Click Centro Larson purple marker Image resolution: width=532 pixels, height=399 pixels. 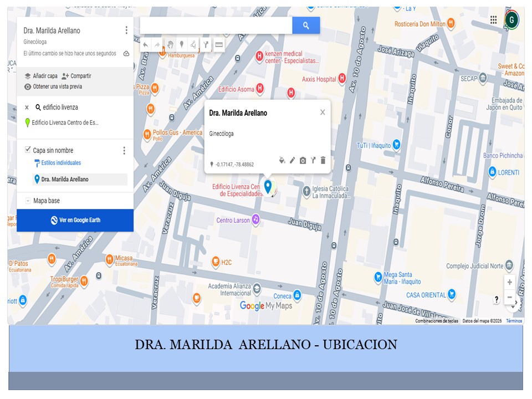pos(255,219)
